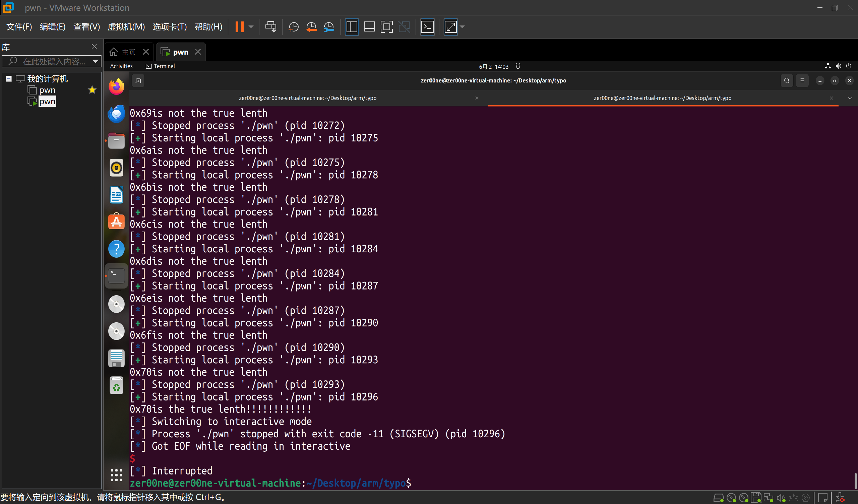Open the 帮助(H) menu

[208, 26]
